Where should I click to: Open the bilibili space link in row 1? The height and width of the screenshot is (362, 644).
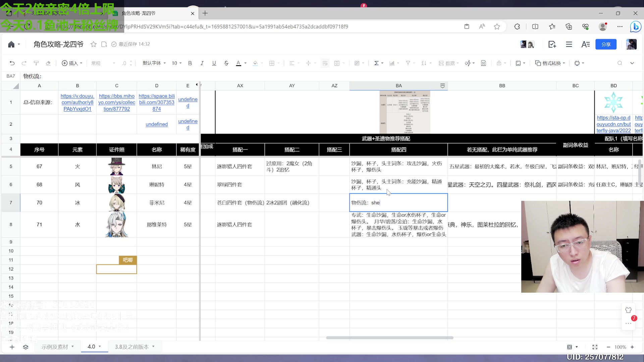157,102
